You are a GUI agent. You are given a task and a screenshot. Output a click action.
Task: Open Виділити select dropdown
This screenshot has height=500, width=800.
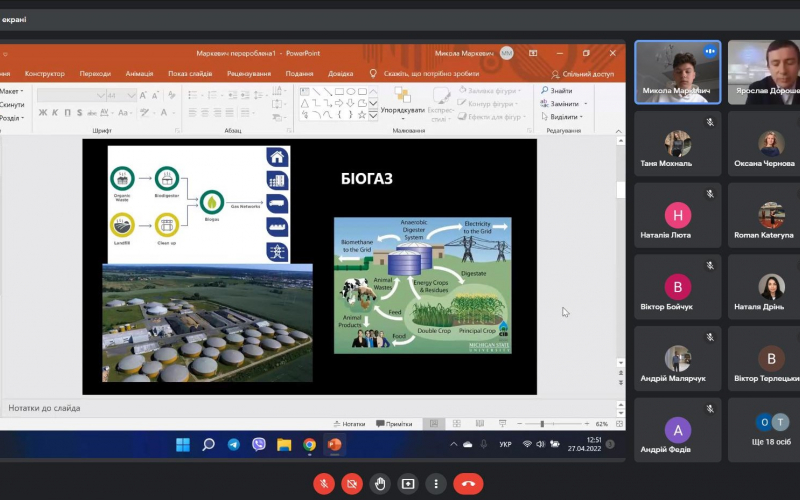coord(561,117)
